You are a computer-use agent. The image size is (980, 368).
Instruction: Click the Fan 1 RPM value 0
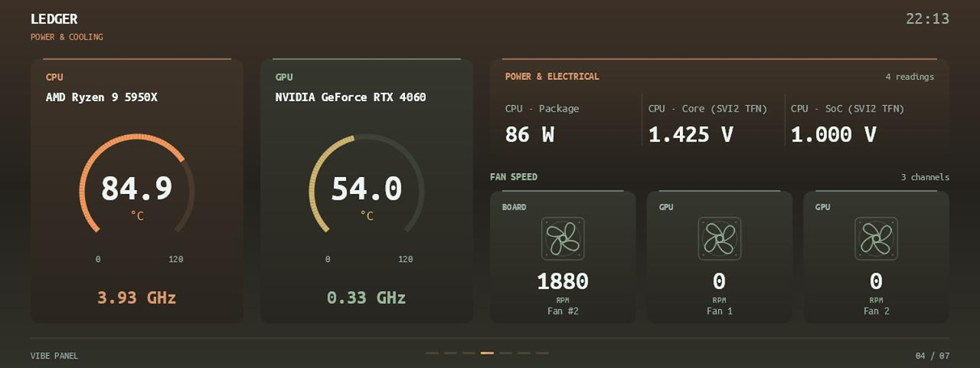720,281
